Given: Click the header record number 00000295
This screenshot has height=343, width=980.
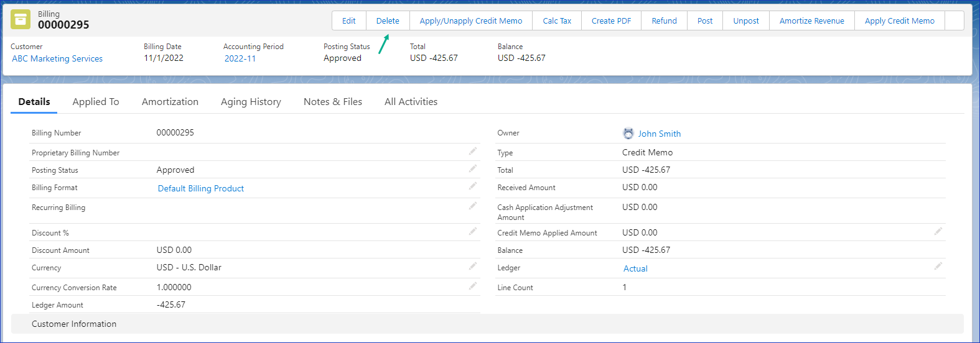Looking at the screenshot, I should point(63,25).
